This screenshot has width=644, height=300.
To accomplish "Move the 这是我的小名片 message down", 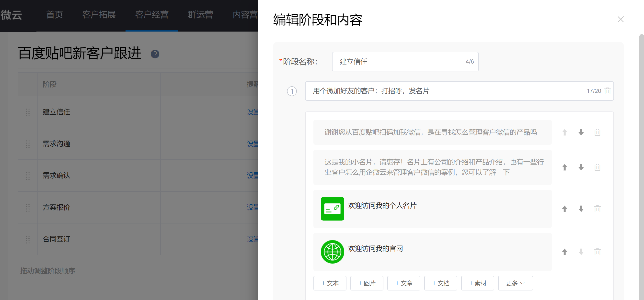I will (581, 167).
